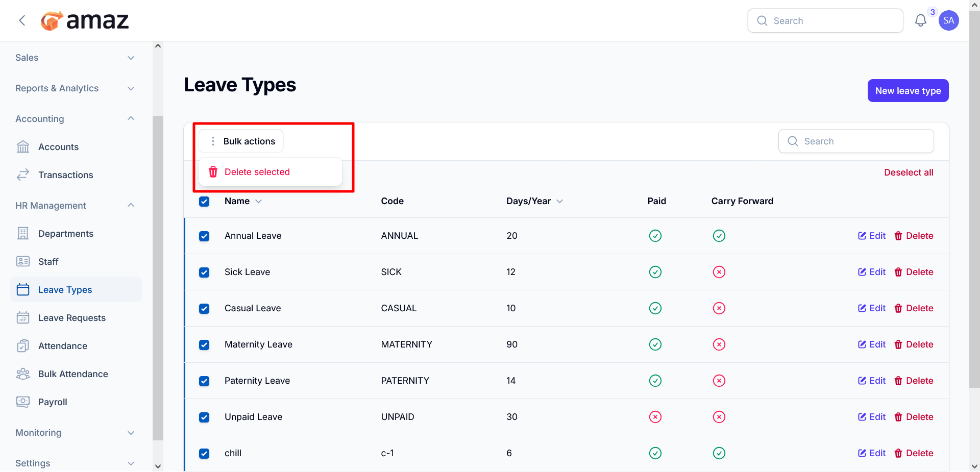Click Deselect all link
Image resolution: width=980 pixels, height=472 pixels.
click(x=909, y=172)
